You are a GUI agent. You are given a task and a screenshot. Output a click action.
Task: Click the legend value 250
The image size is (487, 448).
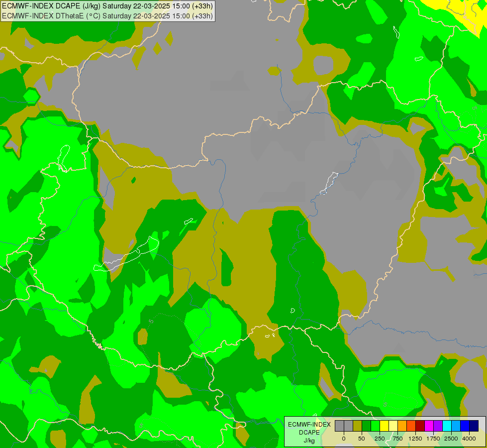point(380,439)
